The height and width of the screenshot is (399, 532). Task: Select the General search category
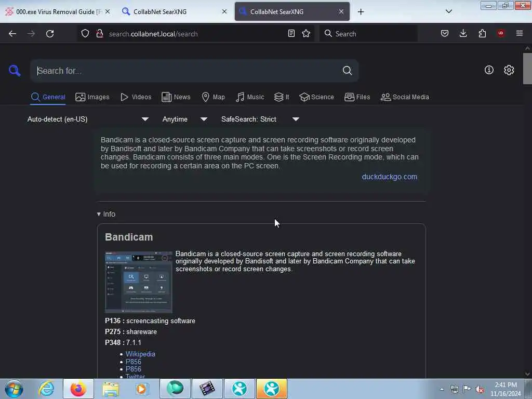(48, 97)
